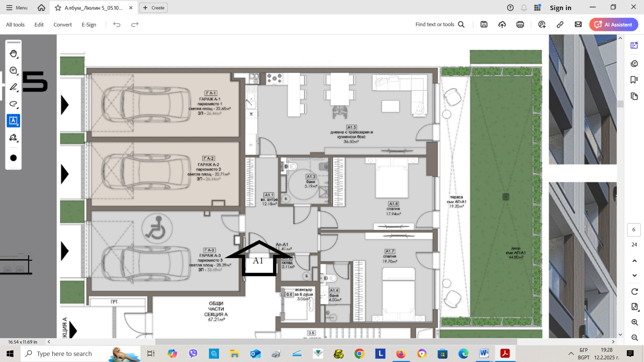Show hidden system tray icons
Viewport: 644px width, 362px height.
[571, 354]
